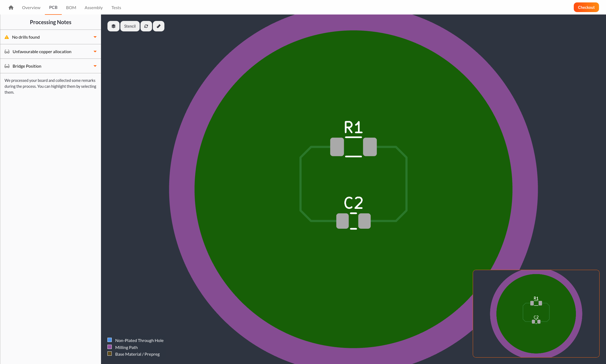
Task: Toggle the Stencil view button
Action: click(130, 26)
